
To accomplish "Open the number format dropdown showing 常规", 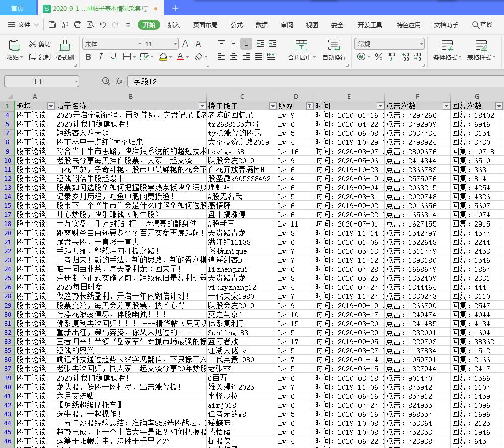I will click(x=421, y=44).
